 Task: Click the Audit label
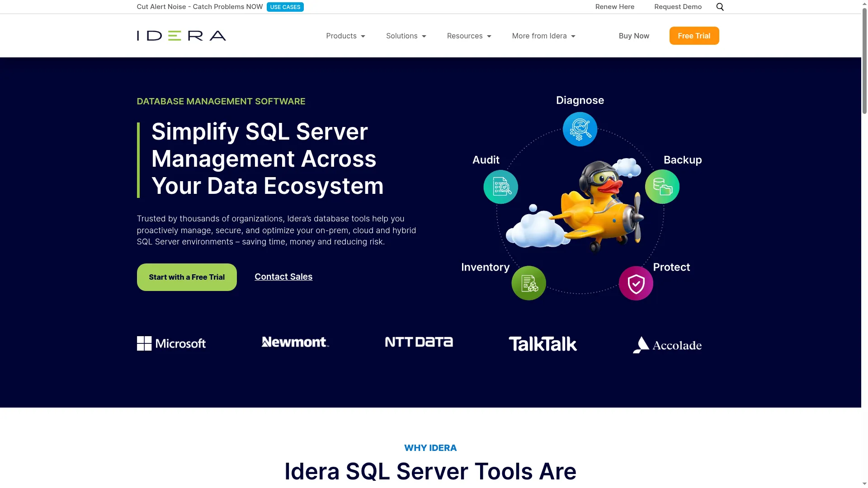click(486, 160)
